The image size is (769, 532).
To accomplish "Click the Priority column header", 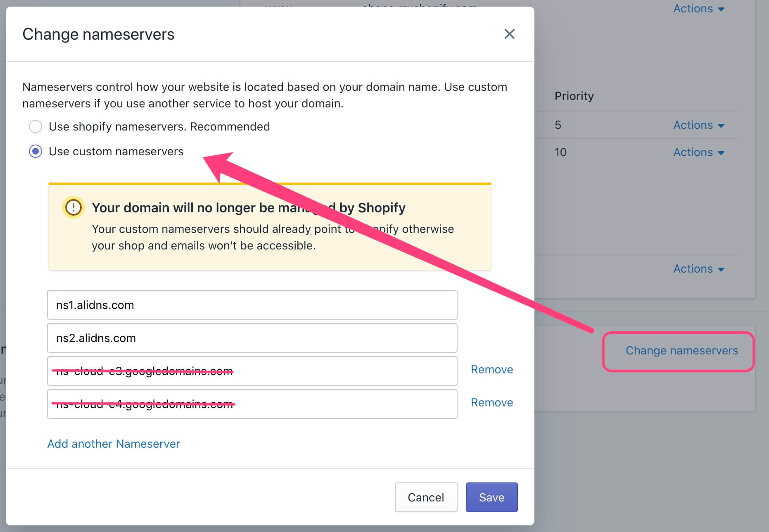I will pyautogui.click(x=574, y=96).
